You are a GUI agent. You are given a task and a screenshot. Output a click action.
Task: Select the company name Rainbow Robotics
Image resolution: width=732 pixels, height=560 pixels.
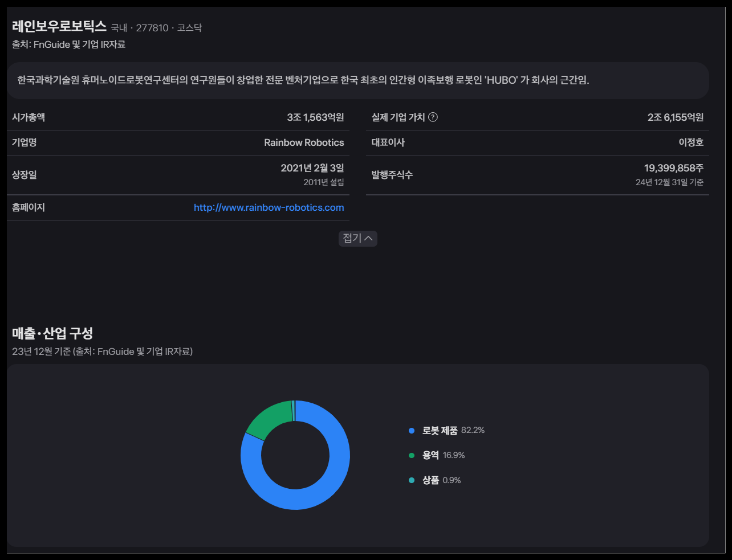point(304,142)
